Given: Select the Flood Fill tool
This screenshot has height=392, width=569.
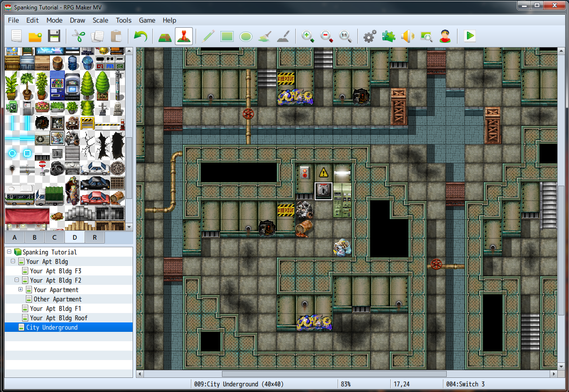Looking at the screenshot, I should coord(265,36).
